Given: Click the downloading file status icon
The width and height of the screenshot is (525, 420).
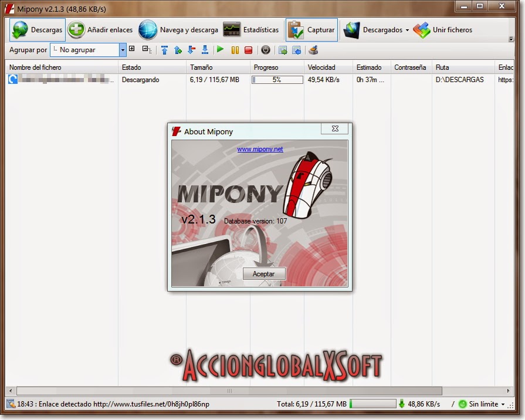Looking at the screenshot, I should 13,79.
